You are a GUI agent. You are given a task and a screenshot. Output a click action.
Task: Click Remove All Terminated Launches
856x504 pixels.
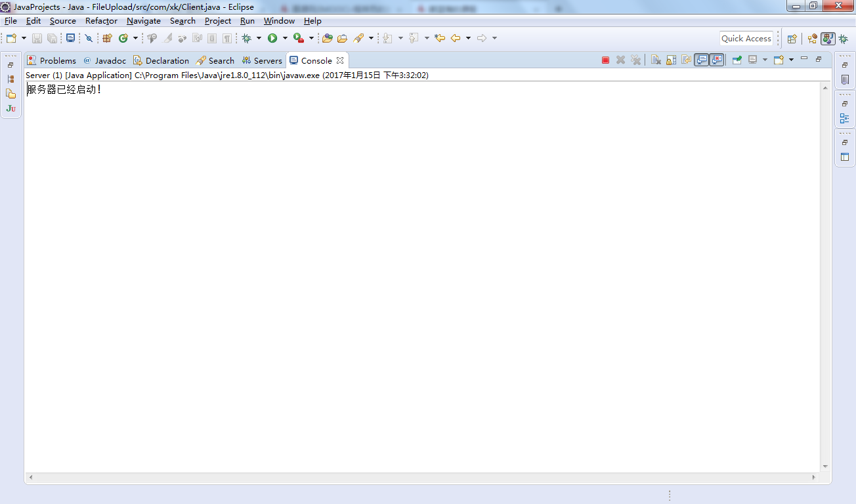click(x=635, y=60)
